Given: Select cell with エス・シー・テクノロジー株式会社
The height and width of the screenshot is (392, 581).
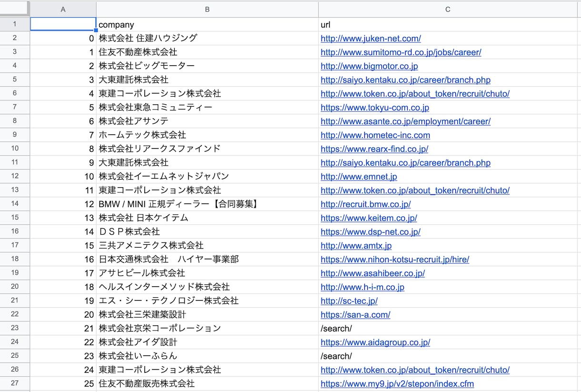Looking at the screenshot, I should pos(207,301).
